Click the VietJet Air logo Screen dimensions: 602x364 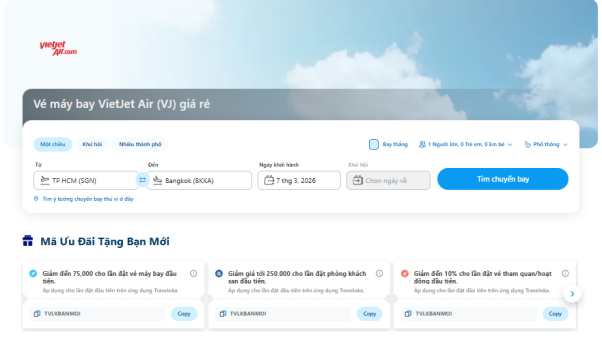(x=58, y=48)
